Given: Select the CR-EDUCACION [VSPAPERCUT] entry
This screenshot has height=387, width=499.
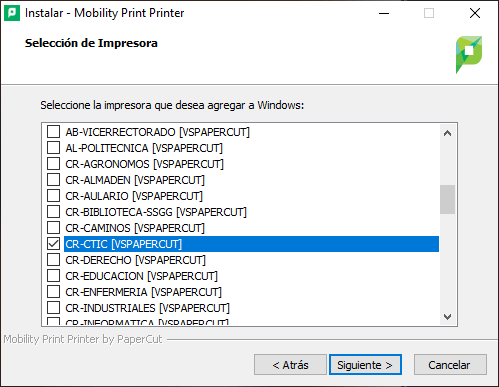Looking at the screenshot, I should tap(141, 276).
